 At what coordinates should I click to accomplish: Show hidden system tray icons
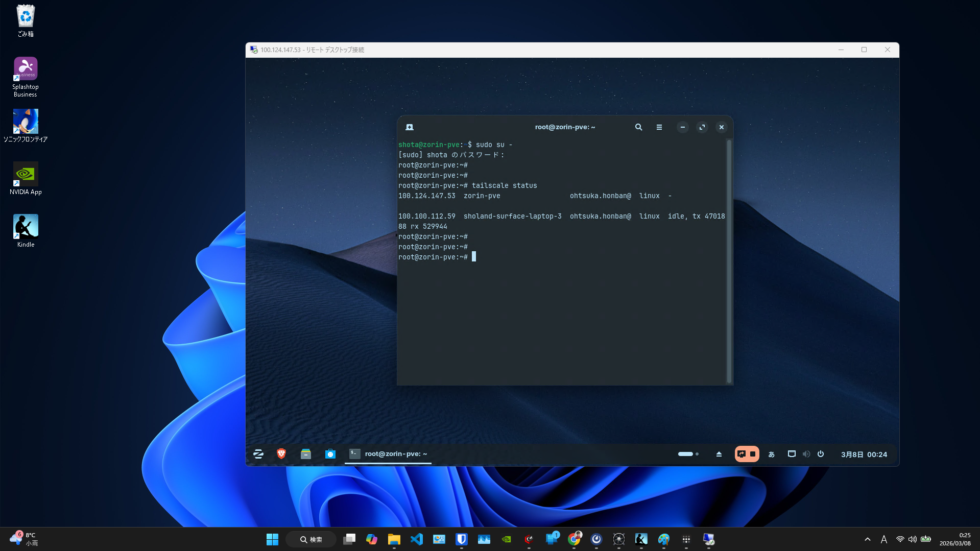point(868,539)
